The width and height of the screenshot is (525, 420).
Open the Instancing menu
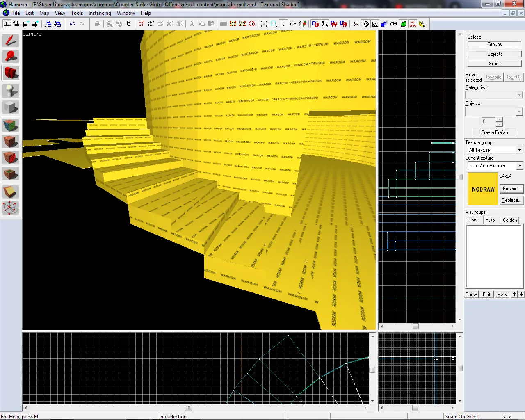pos(100,13)
